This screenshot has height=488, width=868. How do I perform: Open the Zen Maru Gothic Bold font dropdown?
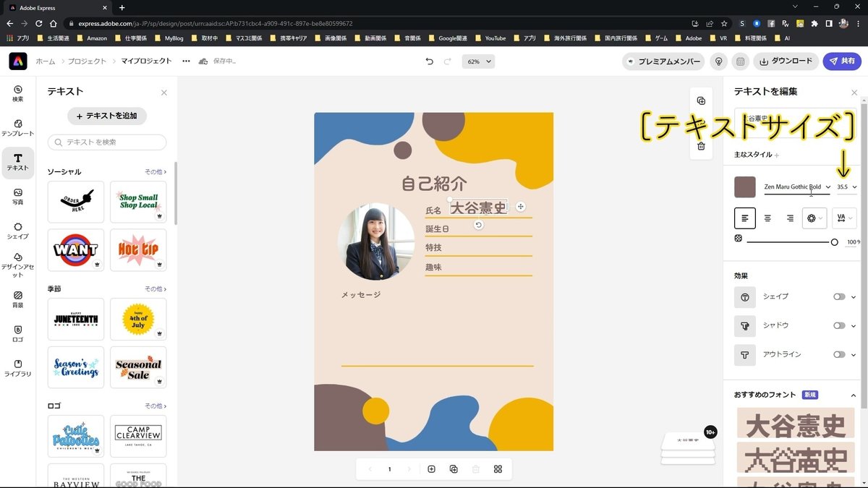797,187
